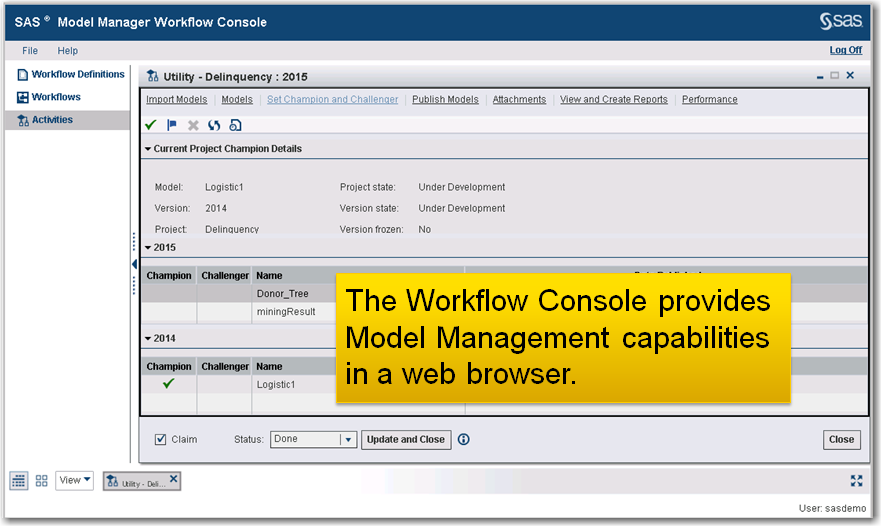
Task: Click the Workflow Definitions page icon
Action: click(22, 74)
